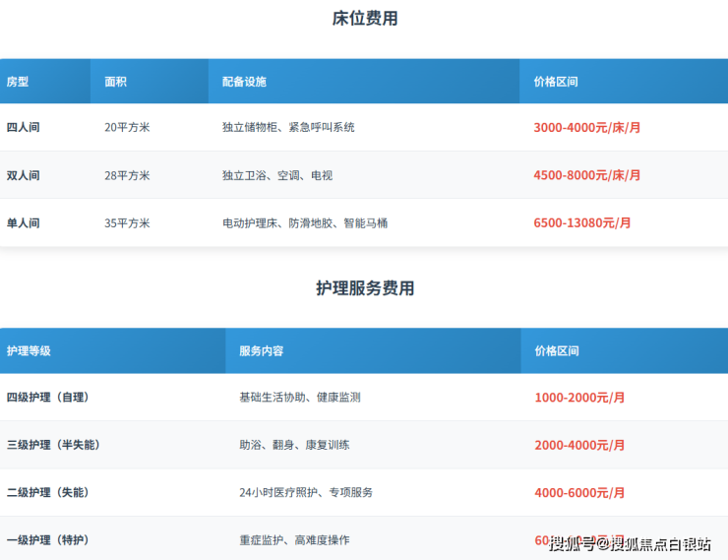Click 价格区间 header in nursing fee table
This screenshot has width=728, height=560.
(x=557, y=351)
